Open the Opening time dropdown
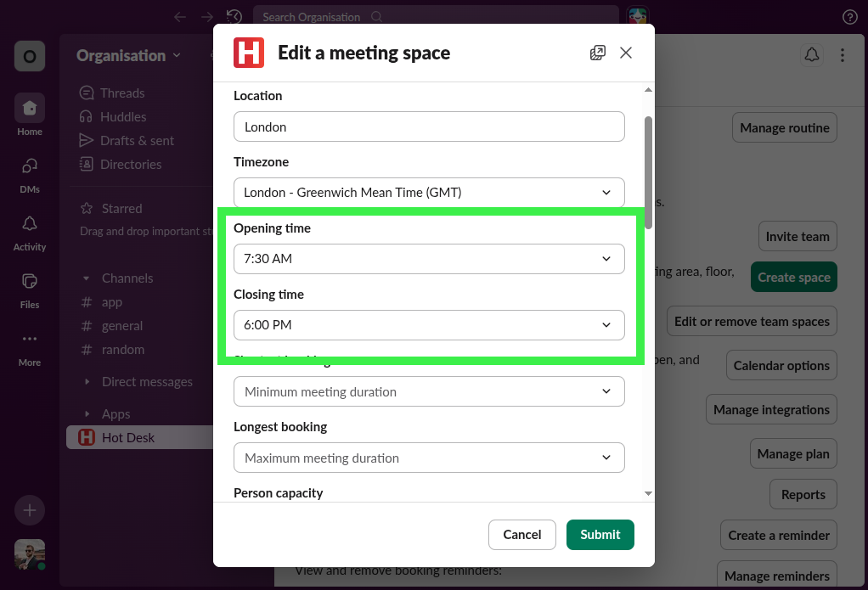 tap(429, 259)
